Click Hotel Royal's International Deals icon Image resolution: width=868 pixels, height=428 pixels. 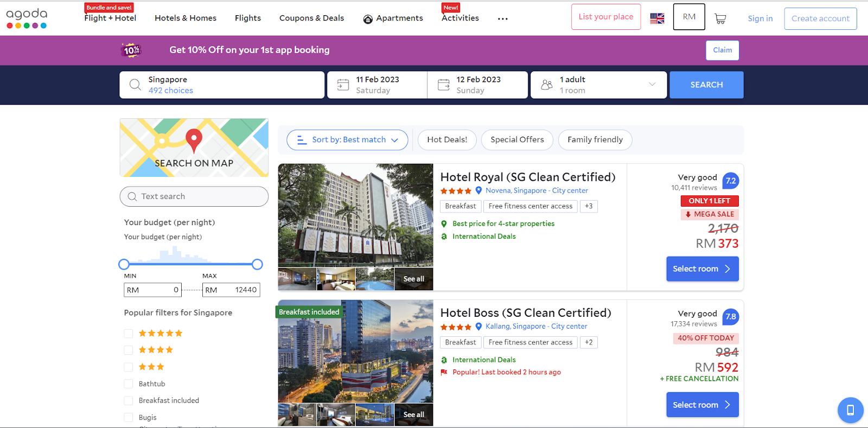click(x=444, y=237)
